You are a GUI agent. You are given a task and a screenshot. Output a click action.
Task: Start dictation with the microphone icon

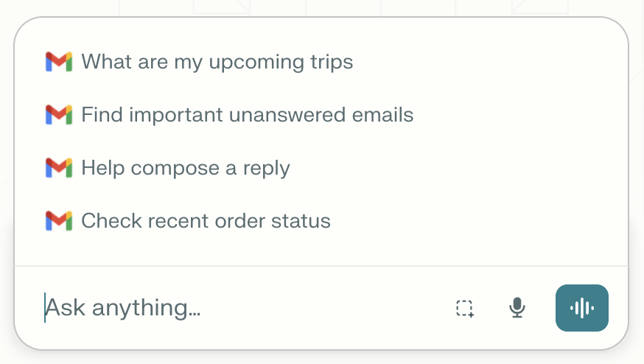click(x=517, y=308)
